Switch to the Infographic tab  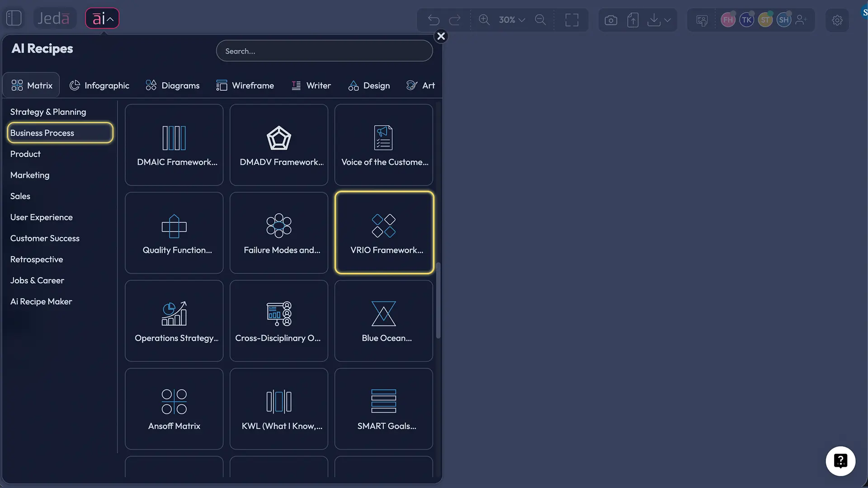pos(99,85)
